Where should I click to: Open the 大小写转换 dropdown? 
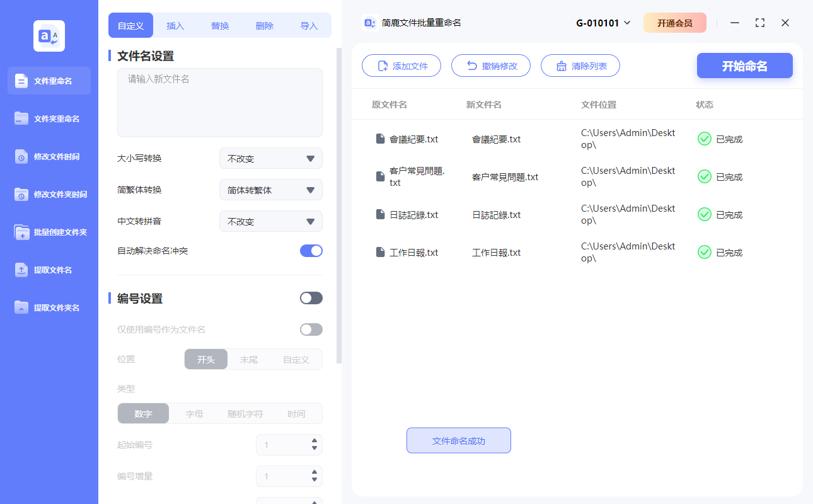pyautogui.click(x=270, y=158)
